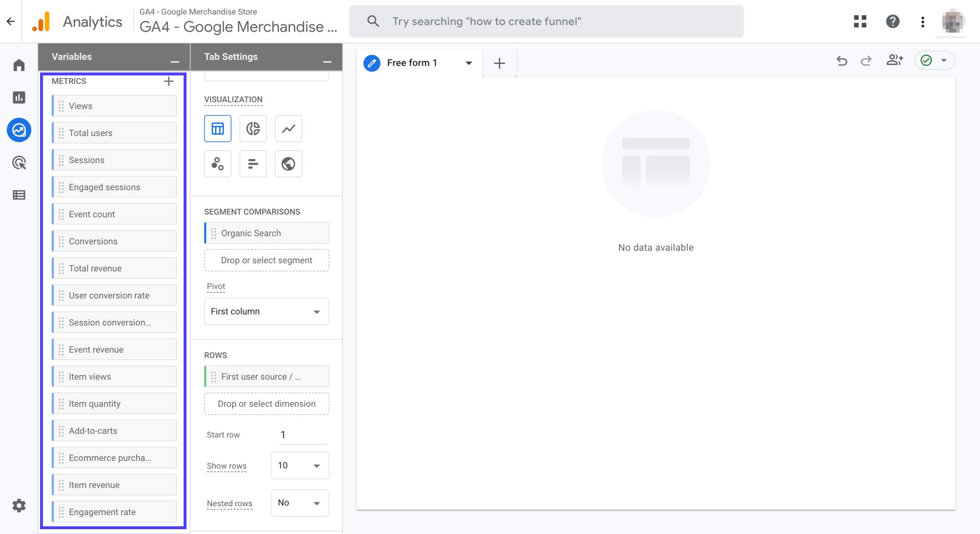
Task: Open the Configure list icon in sidebar
Action: pyautogui.click(x=19, y=195)
